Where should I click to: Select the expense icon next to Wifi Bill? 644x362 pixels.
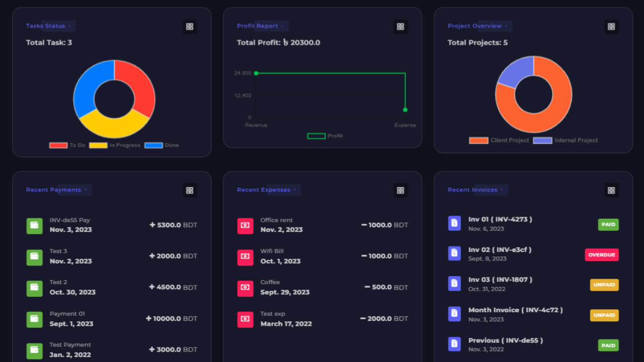245,257
